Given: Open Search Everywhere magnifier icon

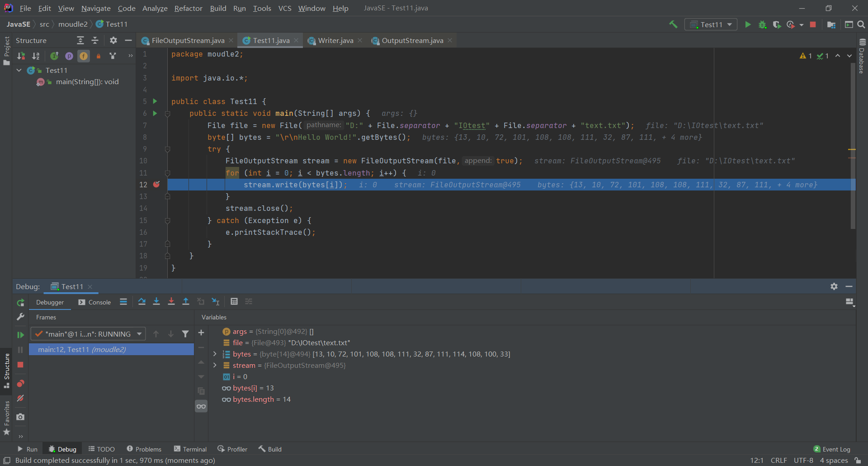Looking at the screenshot, I should pos(861,24).
